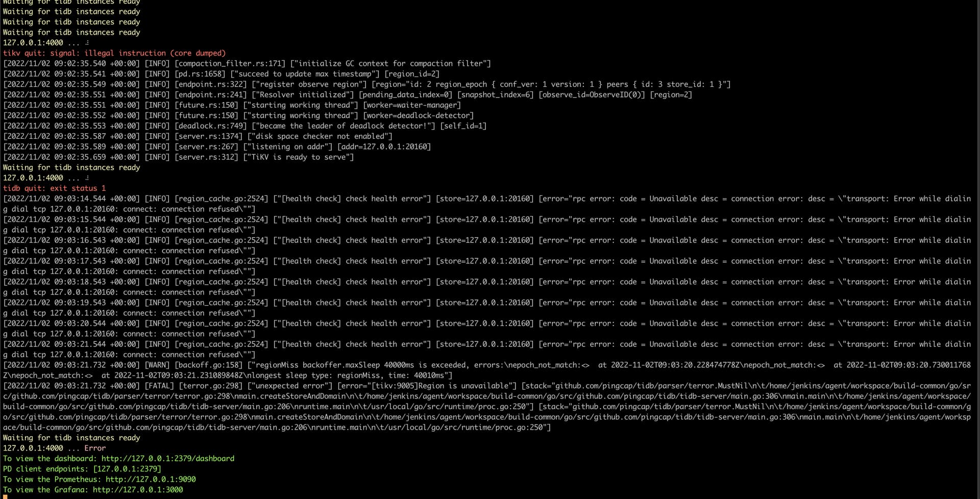Click the red 'tikv quit: signal' error line
The height and width of the screenshot is (499, 980).
[114, 53]
